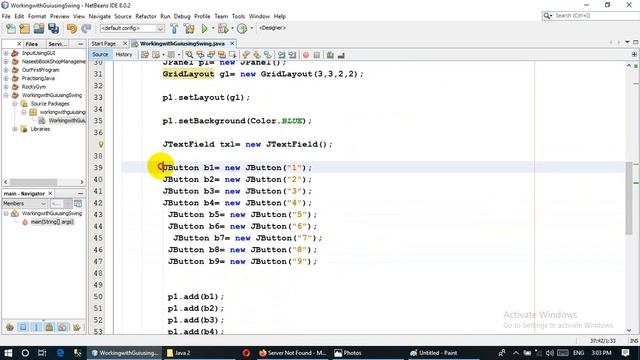Collapse the WorkingwithGuiusingSwing project node
Viewport: 640px width, 360px height.
6,95
